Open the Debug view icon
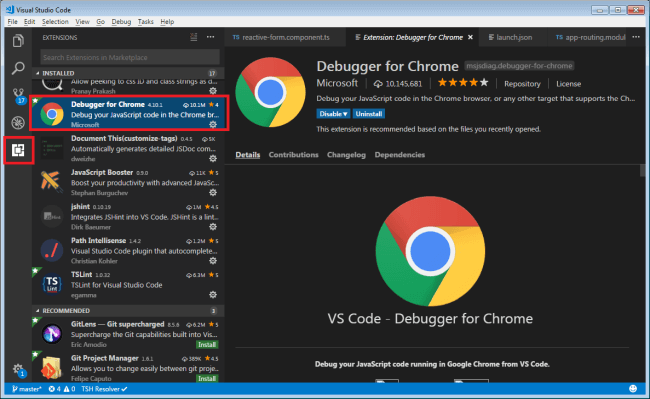Viewport: 650px width, 399px height. coord(18,123)
